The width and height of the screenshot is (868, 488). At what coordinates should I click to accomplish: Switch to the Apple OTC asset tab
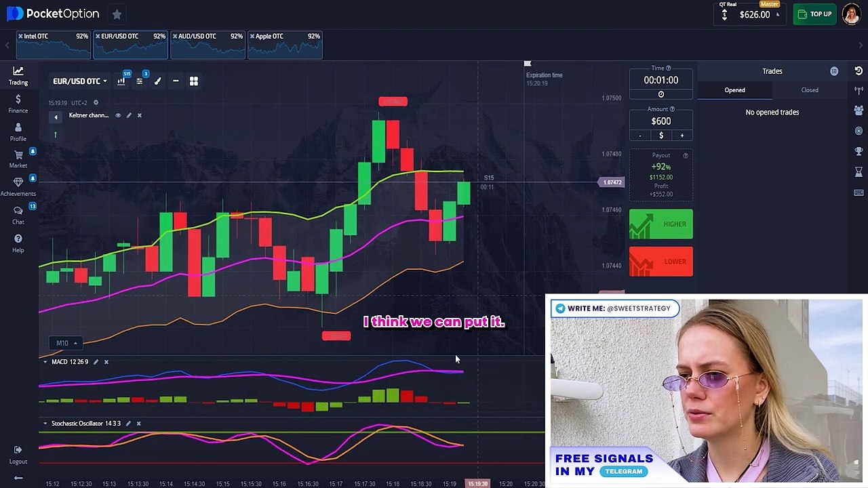[x=285, y=44]
